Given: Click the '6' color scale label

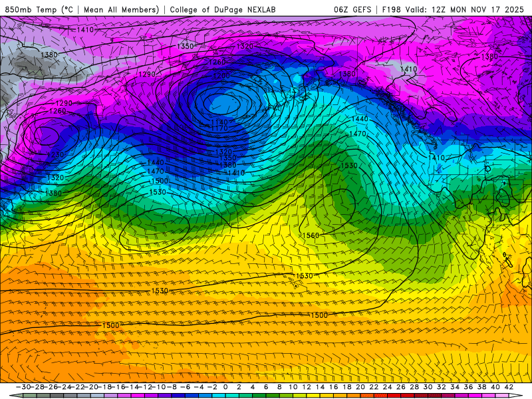Looking at the screenshot, I should (266, 387).
